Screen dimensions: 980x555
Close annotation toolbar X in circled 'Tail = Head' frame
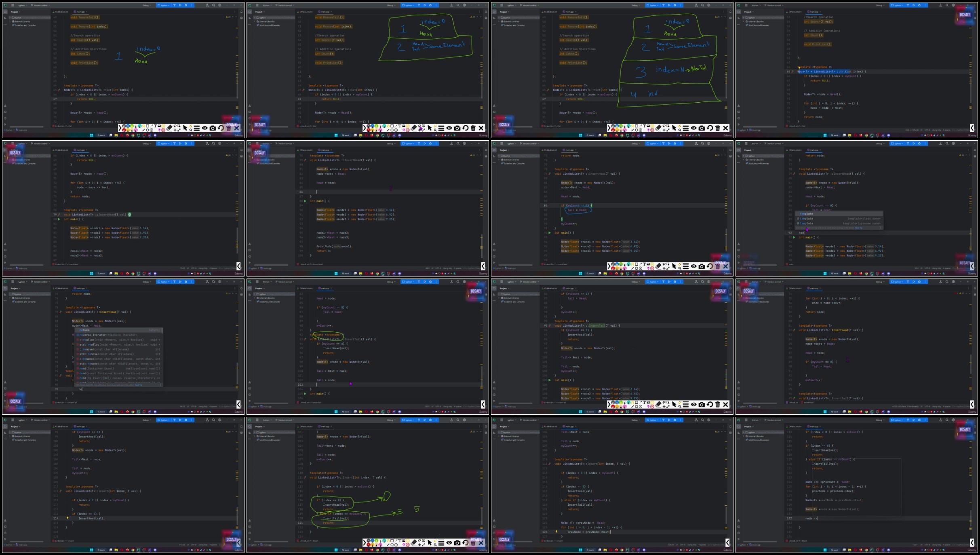point(725,266)
